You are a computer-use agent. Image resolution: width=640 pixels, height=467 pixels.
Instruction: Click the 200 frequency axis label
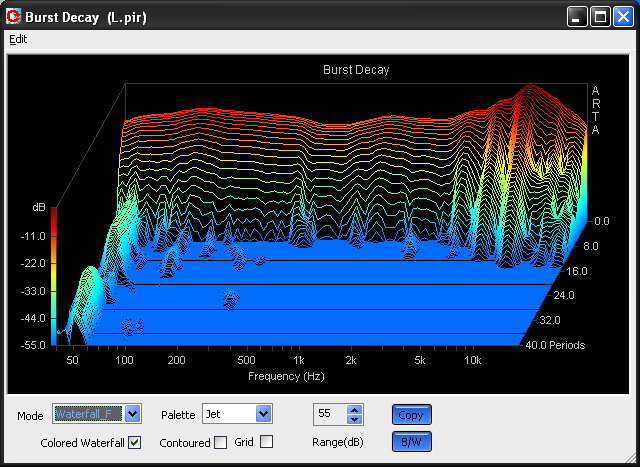click(x=176, y=360)
